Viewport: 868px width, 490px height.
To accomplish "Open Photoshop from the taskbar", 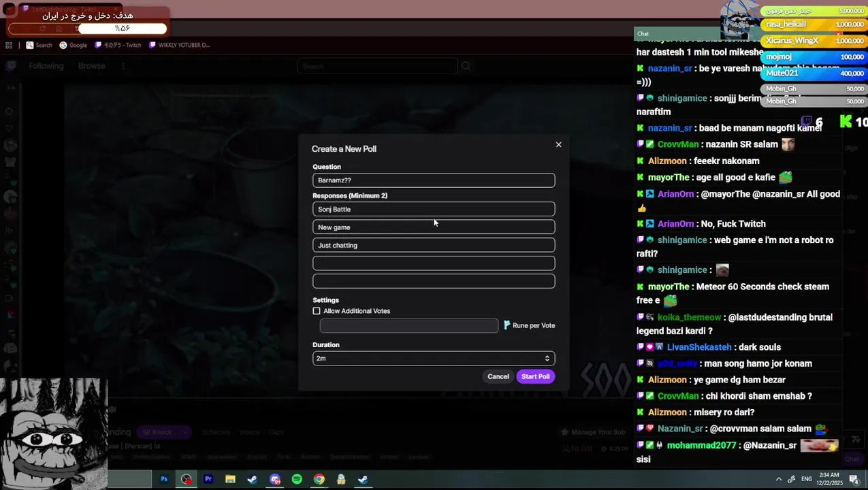I will tap(164, 479).
